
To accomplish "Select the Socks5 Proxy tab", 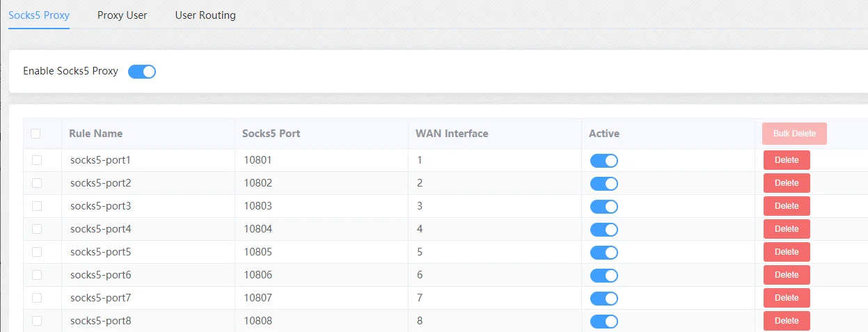I will point(39,15).
